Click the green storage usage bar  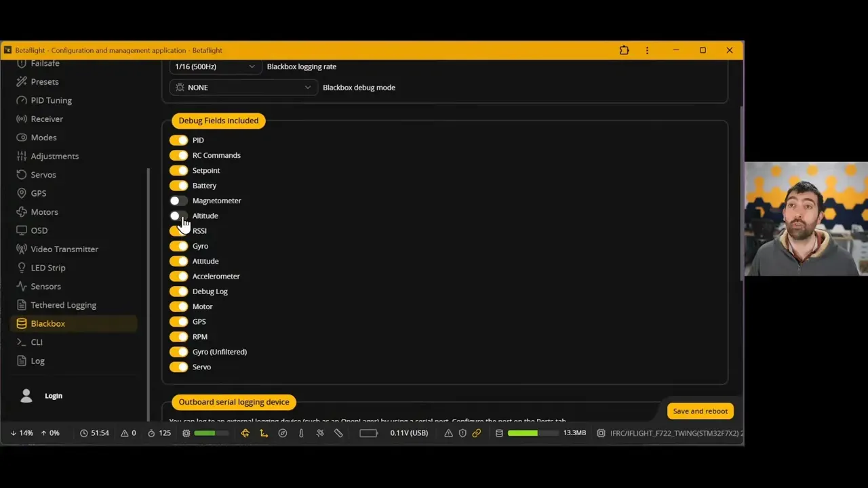pos(532,433)
